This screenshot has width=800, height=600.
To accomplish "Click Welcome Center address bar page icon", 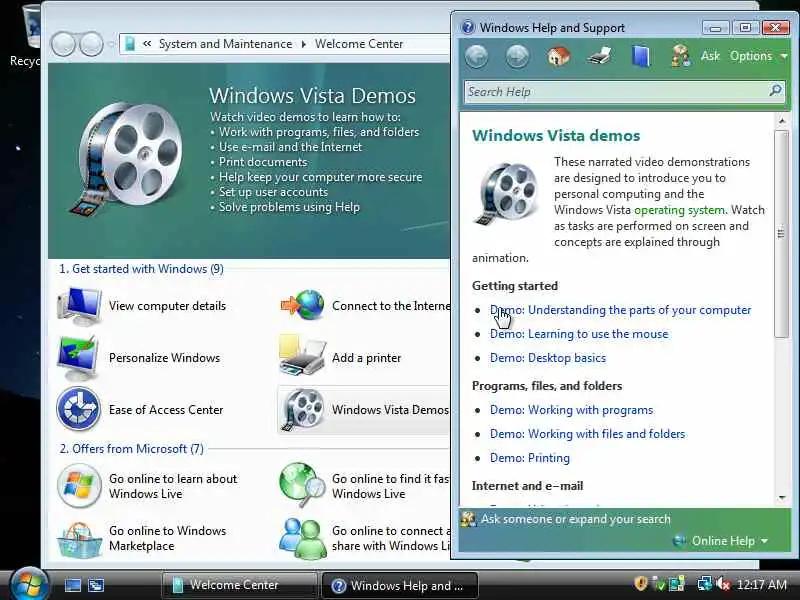I will [130, 44].
